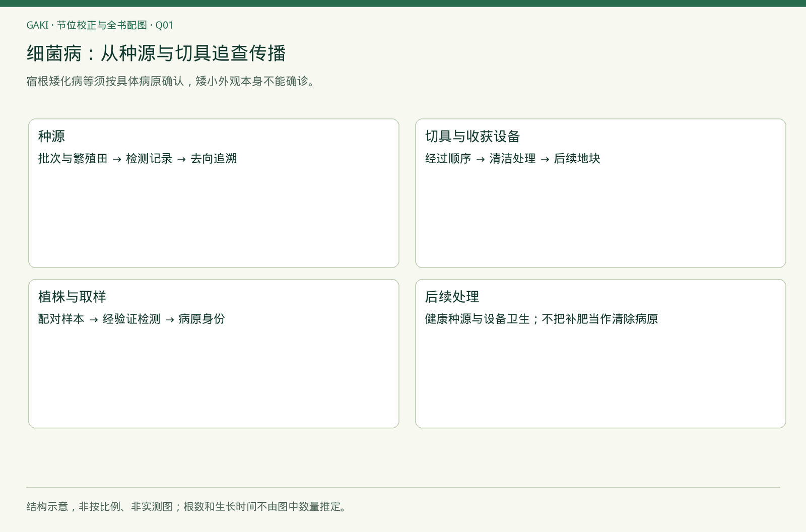Click the text '病原身份'
Viewport: 806px width, 532px height.
coord(201,319)
